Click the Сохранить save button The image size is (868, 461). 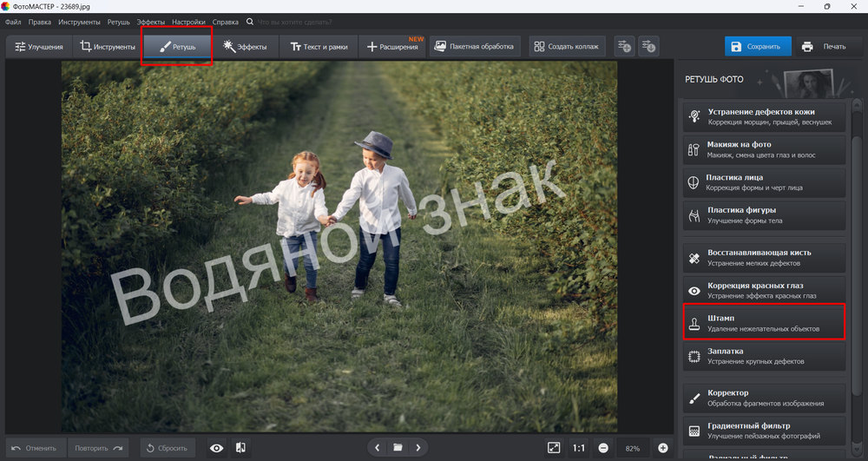[x=758, y=47]
